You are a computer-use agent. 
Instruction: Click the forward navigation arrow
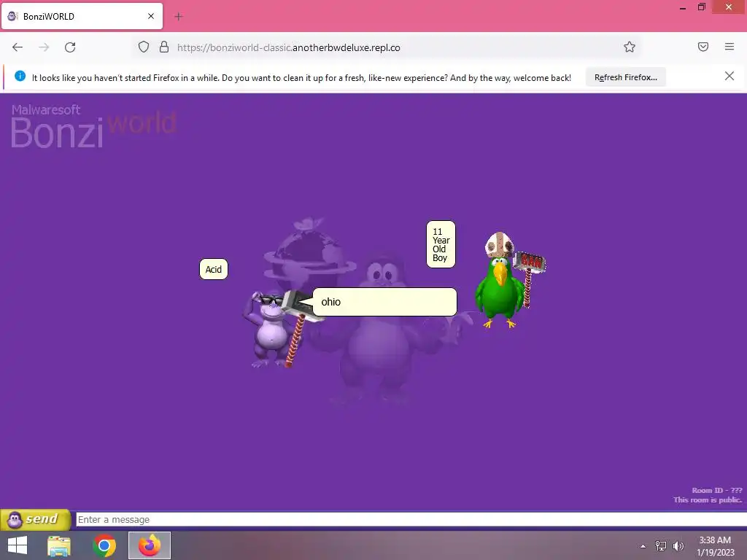tap(44, 47)
